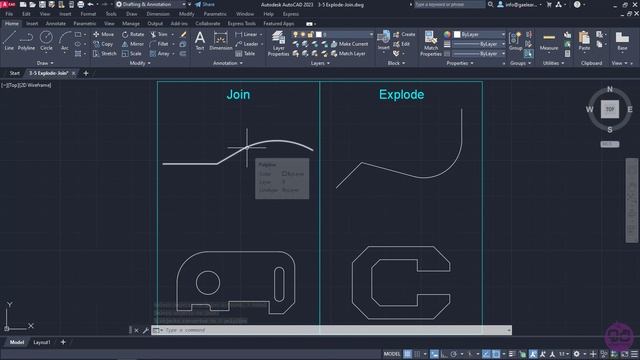Click the Measure tool
640x360 pixels.
point(549,41)
